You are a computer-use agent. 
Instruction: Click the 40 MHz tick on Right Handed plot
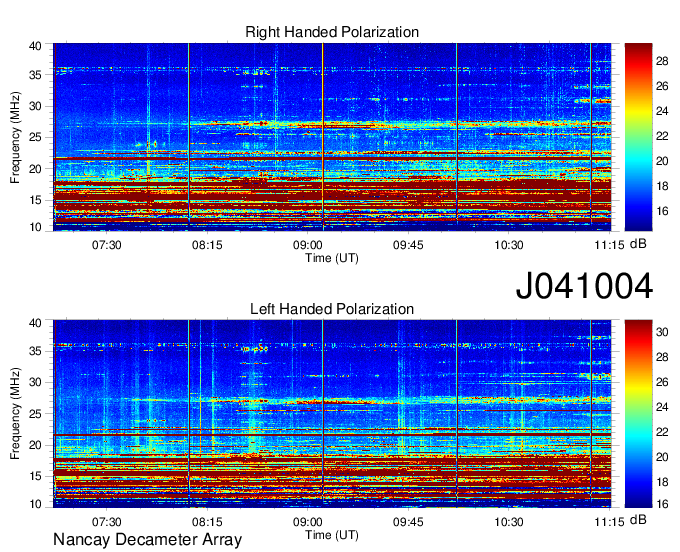tap(35, 46)
